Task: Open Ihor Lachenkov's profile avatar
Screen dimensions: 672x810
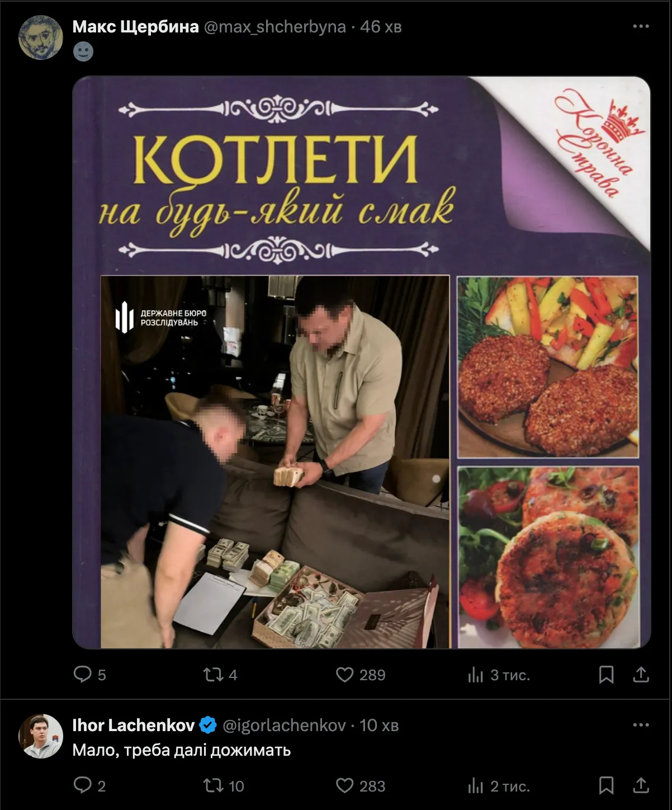Action: [40, 736]
